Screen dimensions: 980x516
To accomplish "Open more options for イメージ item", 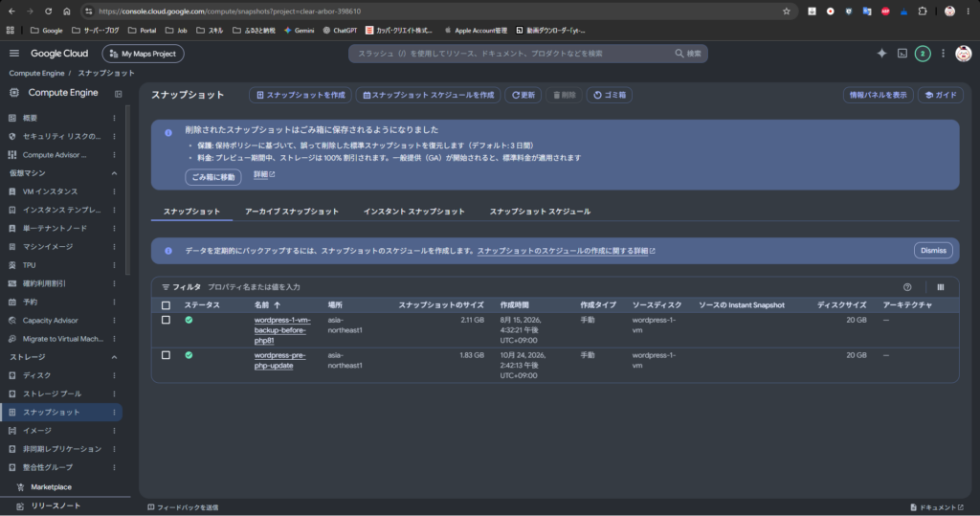I will click(x=115, y=430).
